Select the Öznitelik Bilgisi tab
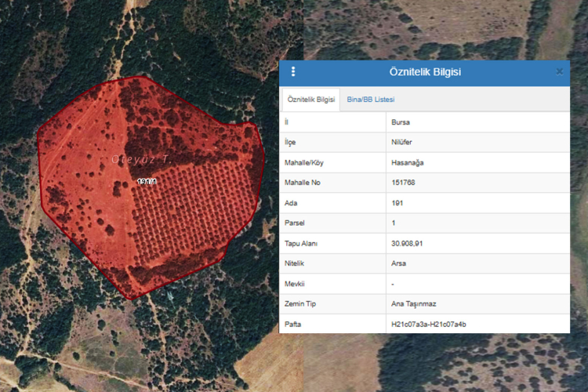The image size is (588, 392). (x=311, y=100)
